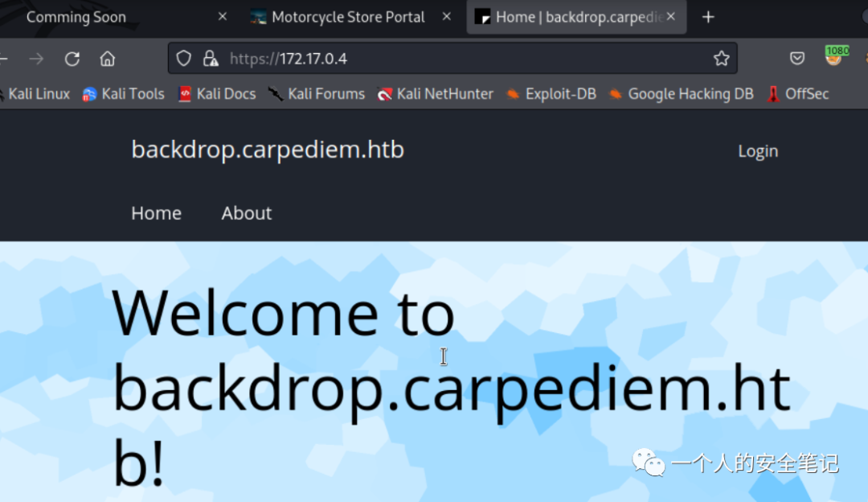Viewport: 868px width, 502px height.
Task: Open tracking protection shield icon
Action: pos(184,58)
